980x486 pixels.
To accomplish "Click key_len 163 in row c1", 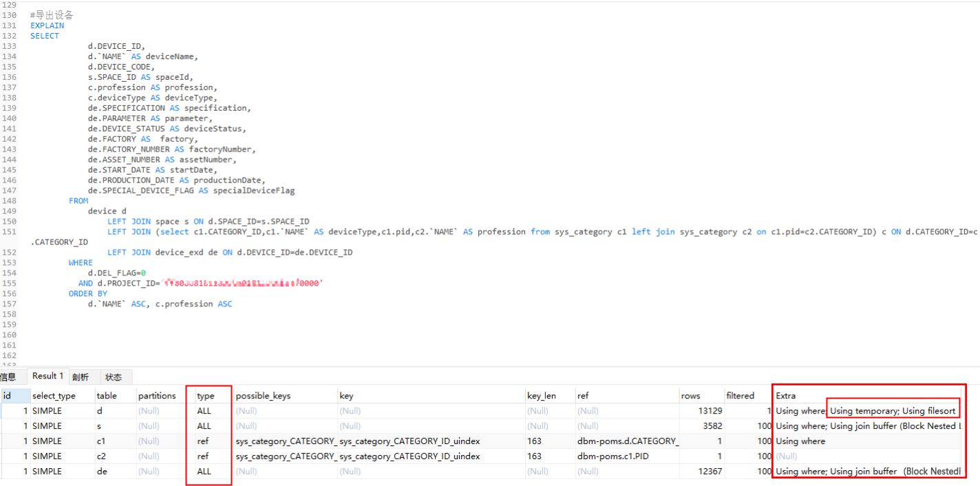I will click(550, 441).
